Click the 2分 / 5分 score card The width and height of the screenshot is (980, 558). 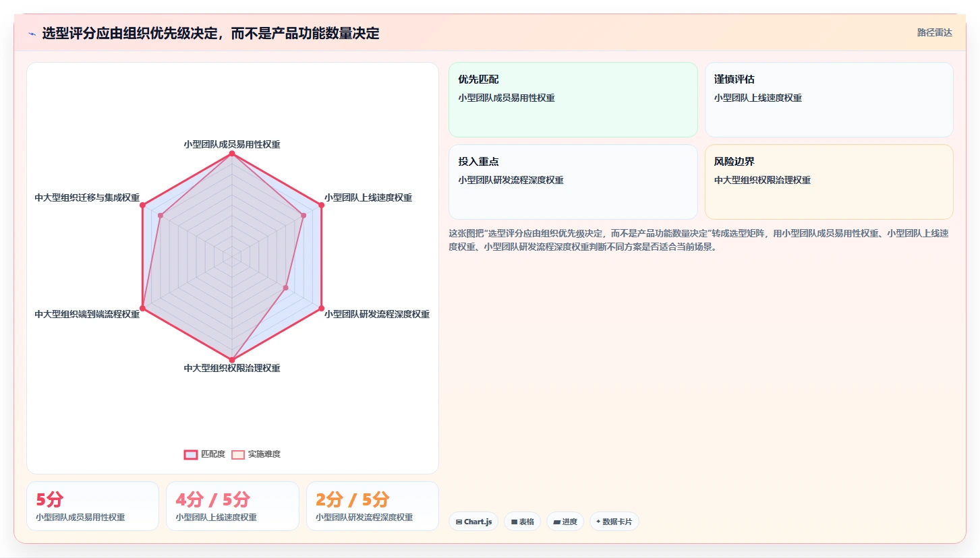click(372, 506)
